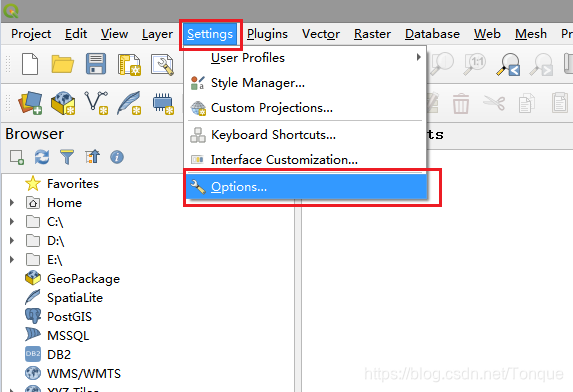Image resolution: width=573 pixels, height=392 pixels.
Task: Click Add Selected Layers icon in Browser
Action: [x=17, y=157]
